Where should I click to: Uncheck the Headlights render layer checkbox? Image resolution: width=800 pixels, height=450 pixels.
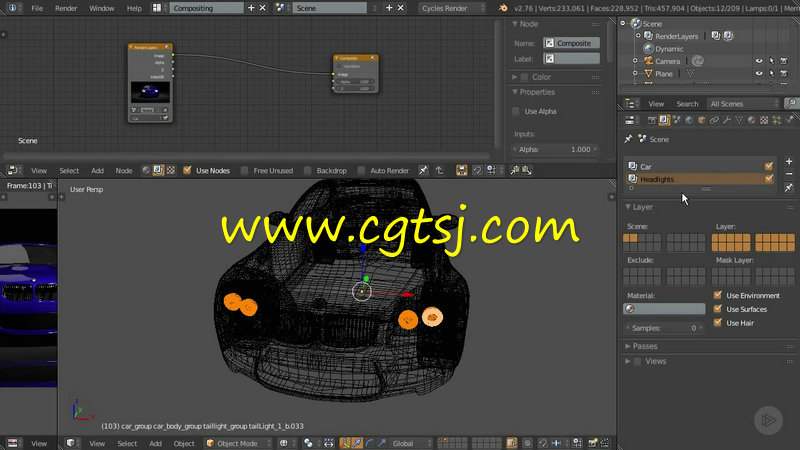769,179
